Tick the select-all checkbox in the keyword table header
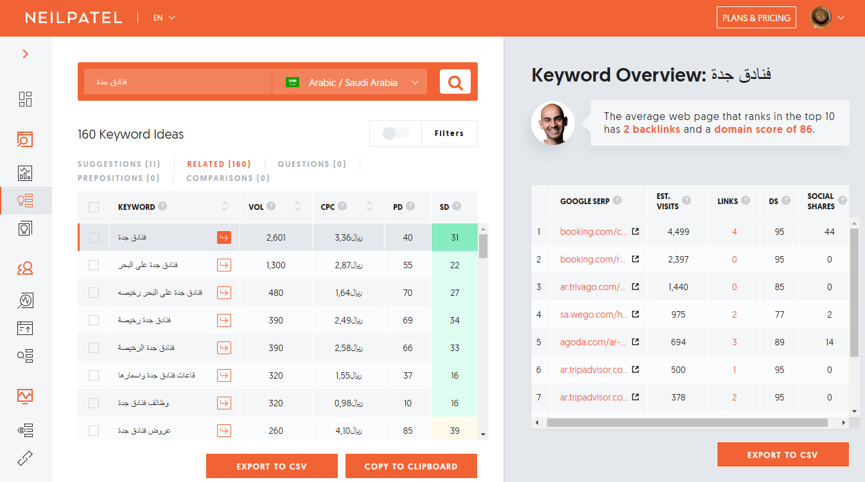The height and width of the screenshot is (482, 865). coord(94,207)
